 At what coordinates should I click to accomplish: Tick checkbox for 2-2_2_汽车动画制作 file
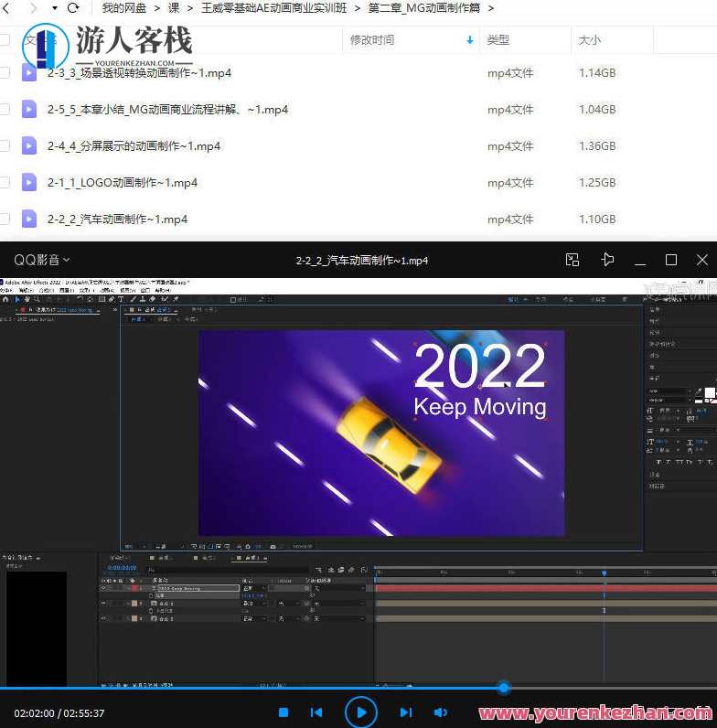(x=5, y=219)
